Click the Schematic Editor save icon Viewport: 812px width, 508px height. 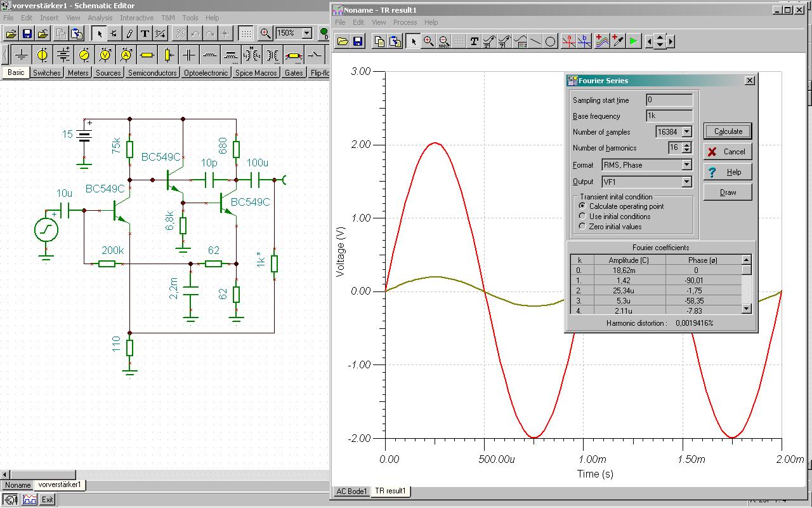coord(27,34)
